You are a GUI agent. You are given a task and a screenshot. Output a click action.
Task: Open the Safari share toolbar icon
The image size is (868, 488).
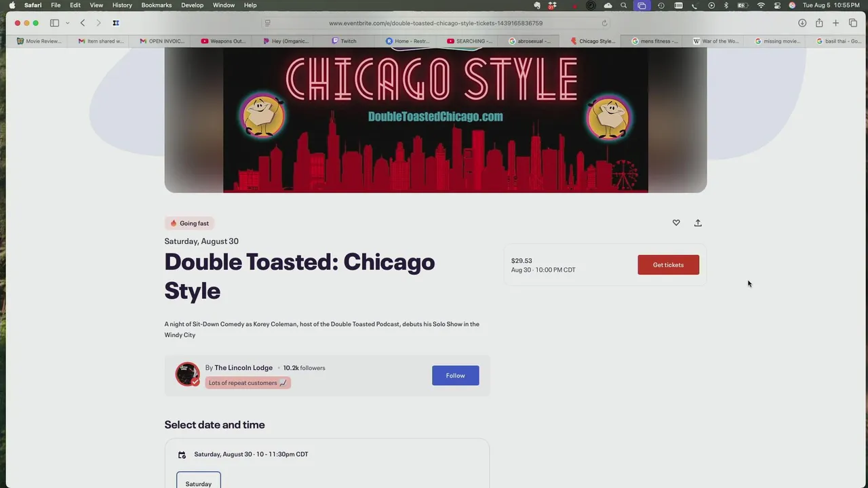coord(819,23)
